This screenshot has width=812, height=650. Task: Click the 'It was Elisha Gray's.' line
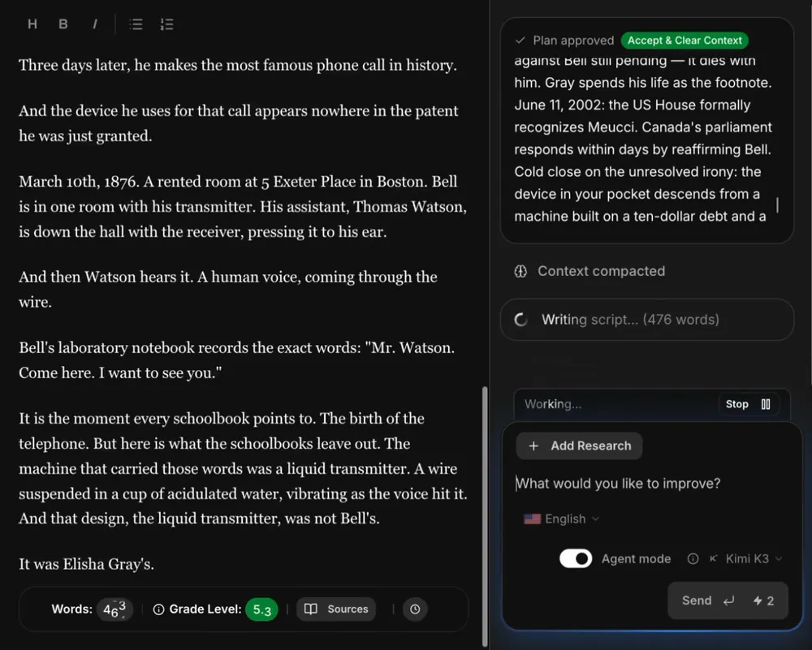87,563
